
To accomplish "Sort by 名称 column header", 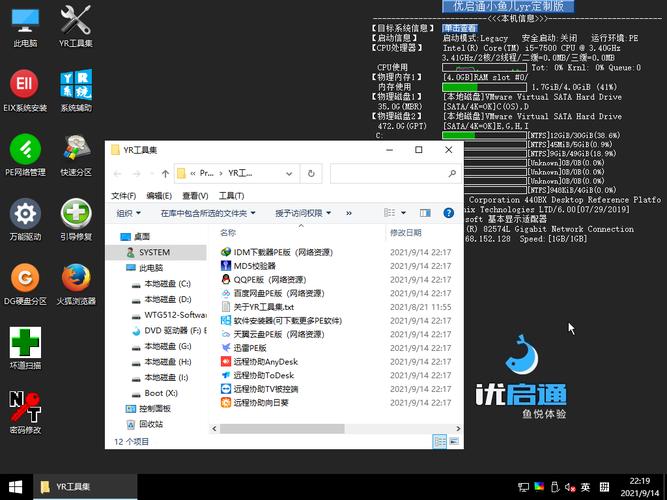I will [228, 233].
